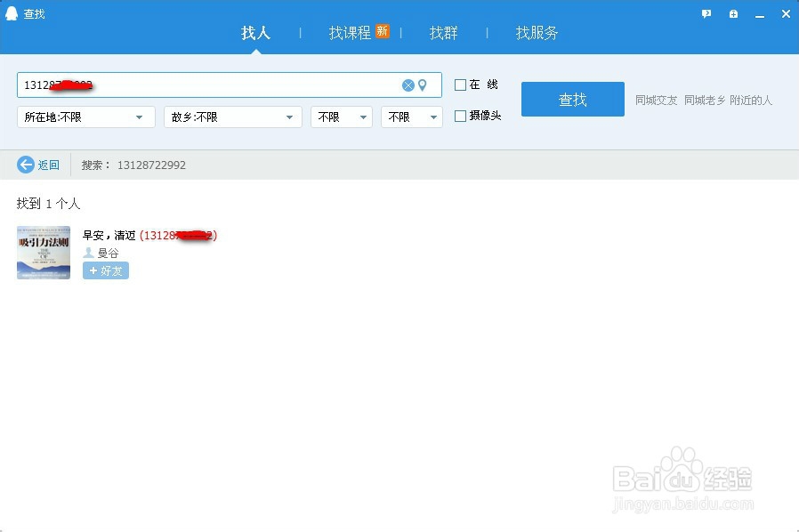Click the bell icon beside 查找 title
799x532 pixels.
click(10, 13)
